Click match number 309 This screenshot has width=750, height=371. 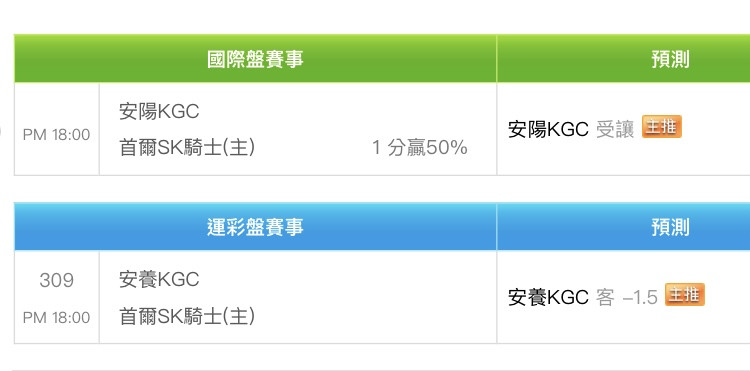click(56, 280)
